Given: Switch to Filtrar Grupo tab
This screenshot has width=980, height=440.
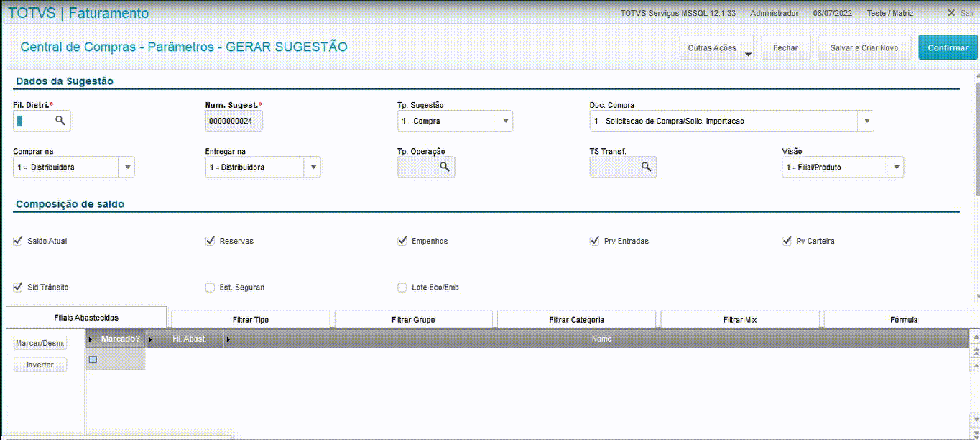Looking at the screenshot, I should pos(414,319).
